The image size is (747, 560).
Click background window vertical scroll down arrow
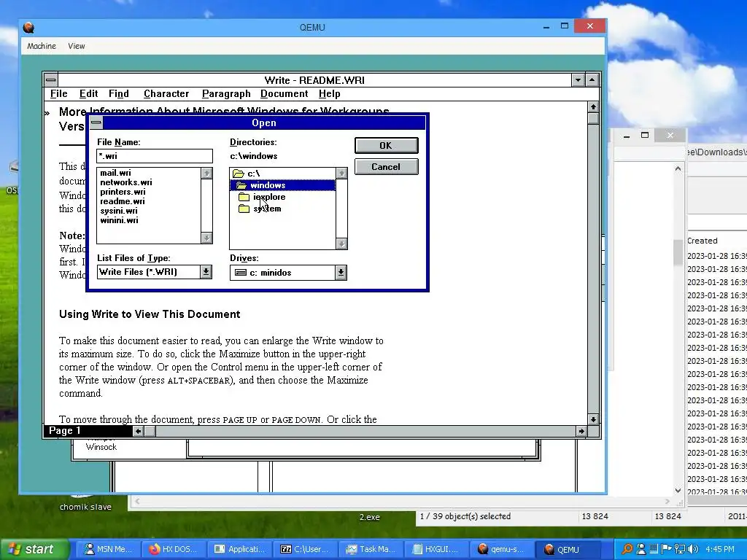click(x=678, y=491)
